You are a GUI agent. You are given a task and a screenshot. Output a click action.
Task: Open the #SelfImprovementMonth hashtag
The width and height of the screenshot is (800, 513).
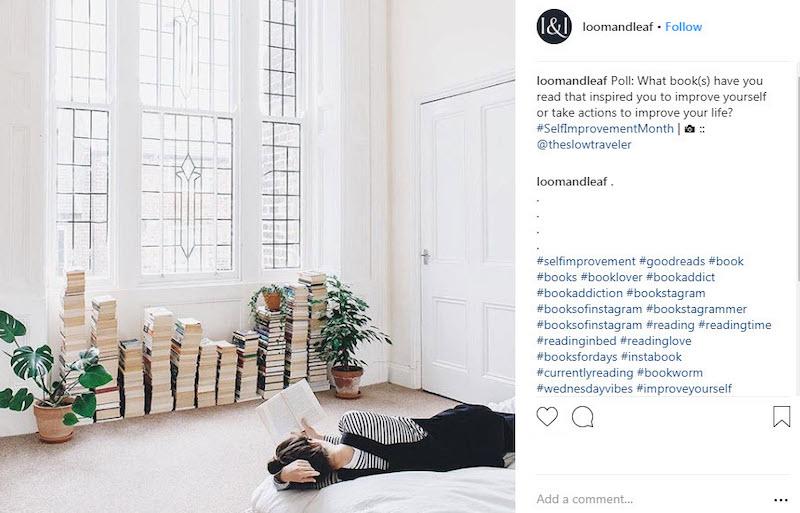pyautogui.click(x=605, y=129)
